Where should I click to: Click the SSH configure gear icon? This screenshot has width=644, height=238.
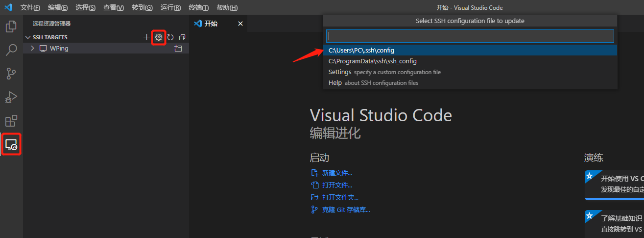pos(158,37)
